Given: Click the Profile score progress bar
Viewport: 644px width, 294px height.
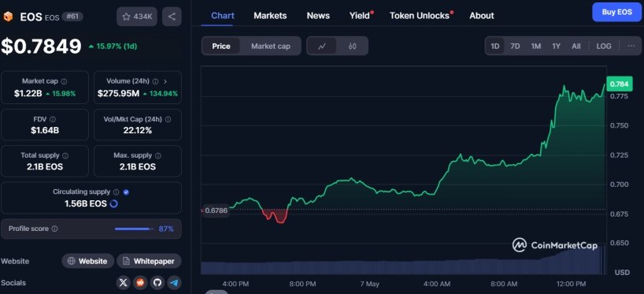Looking at the screenshot, I should (133, 229).
